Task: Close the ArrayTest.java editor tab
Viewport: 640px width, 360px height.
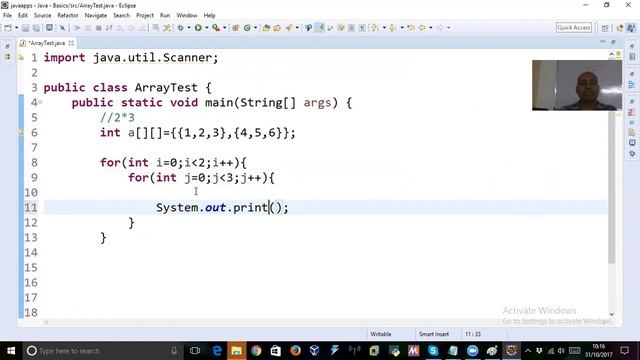Action: point(71,43)
